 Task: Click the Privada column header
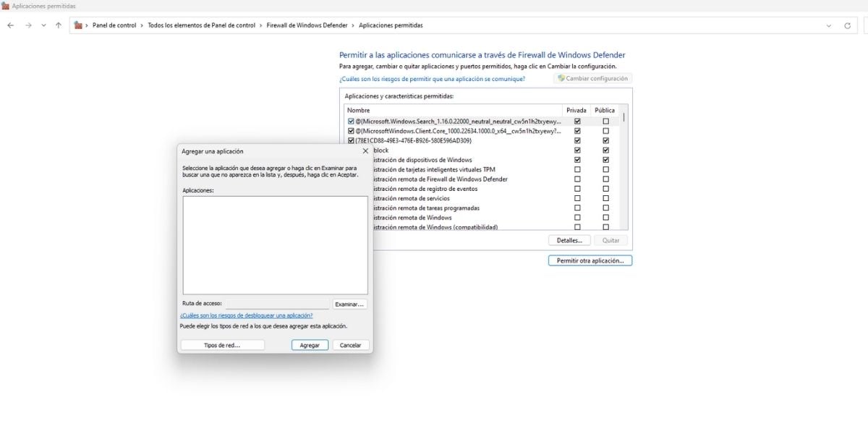click(x=576, y=111)
